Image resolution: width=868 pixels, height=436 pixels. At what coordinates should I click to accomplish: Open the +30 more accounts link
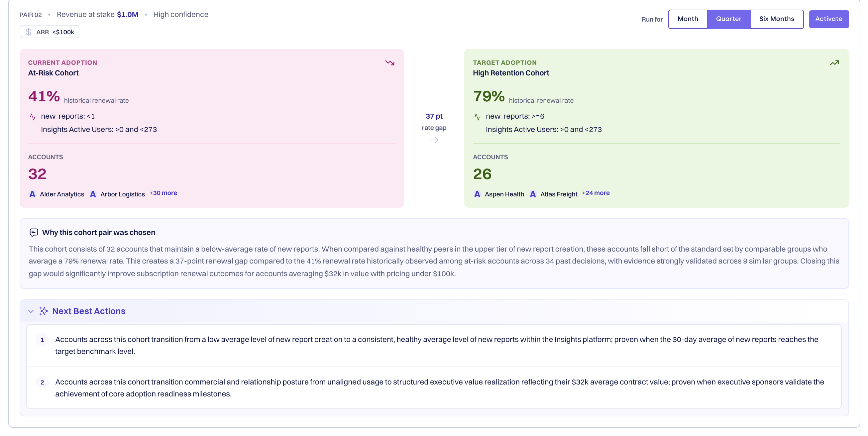tap(163, 193)
